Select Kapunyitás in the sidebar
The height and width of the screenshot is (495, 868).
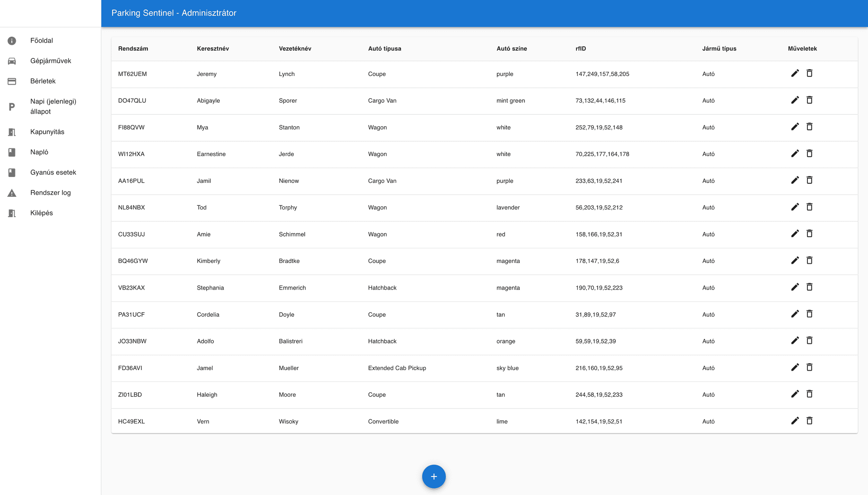coord(50,132)
